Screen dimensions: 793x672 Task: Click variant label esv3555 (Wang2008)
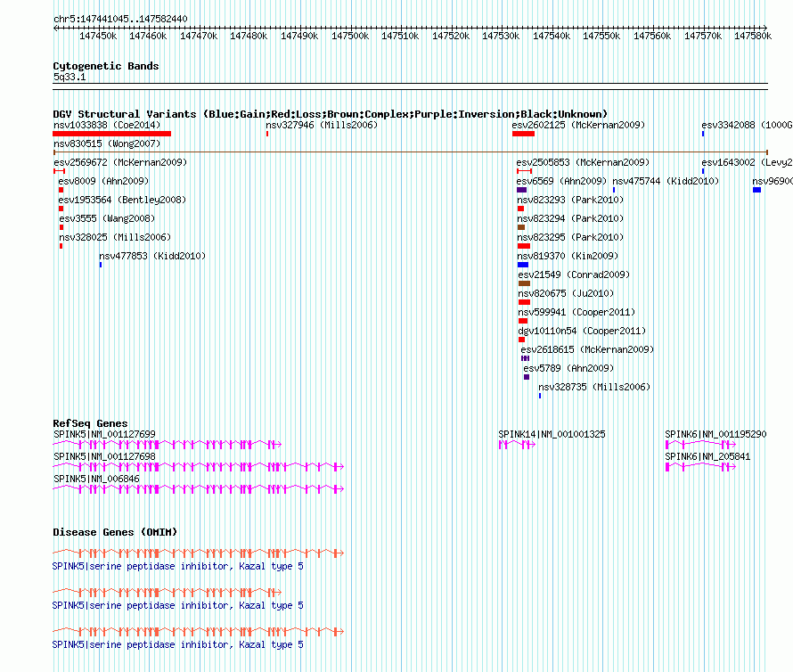point(107,218)
